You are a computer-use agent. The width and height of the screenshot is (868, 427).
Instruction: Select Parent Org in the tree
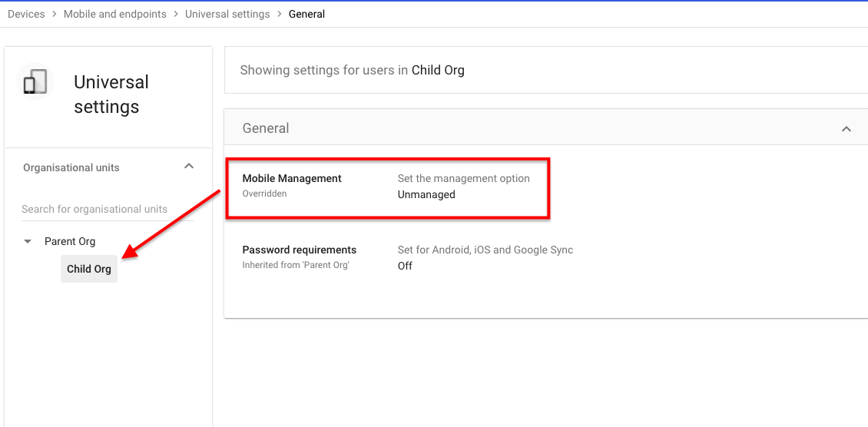(x=70, y=241)
